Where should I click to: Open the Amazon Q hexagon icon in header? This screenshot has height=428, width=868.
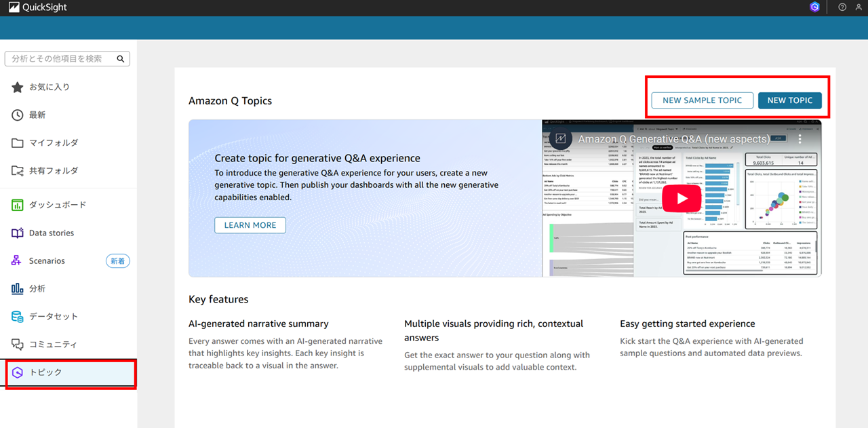coord(814,7)
